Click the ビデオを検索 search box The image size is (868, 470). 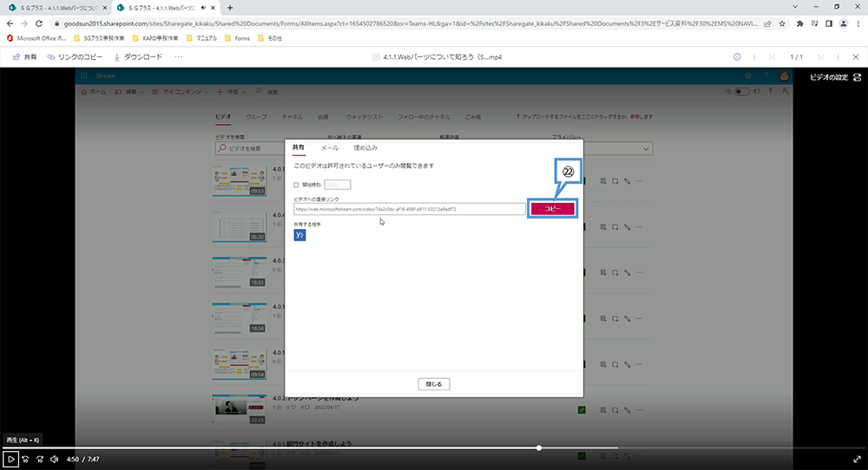250,148
